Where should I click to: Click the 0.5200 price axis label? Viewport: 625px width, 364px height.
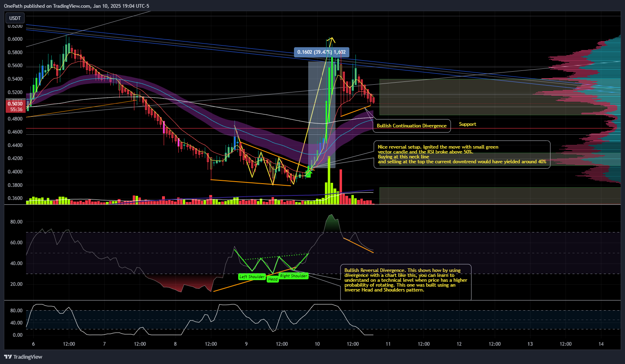tap(15, 92)
